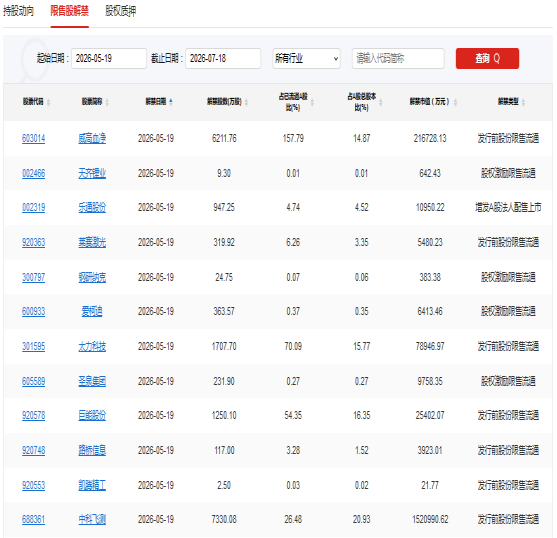Sort by unlock type column arrows

click(x=523, y=102)
